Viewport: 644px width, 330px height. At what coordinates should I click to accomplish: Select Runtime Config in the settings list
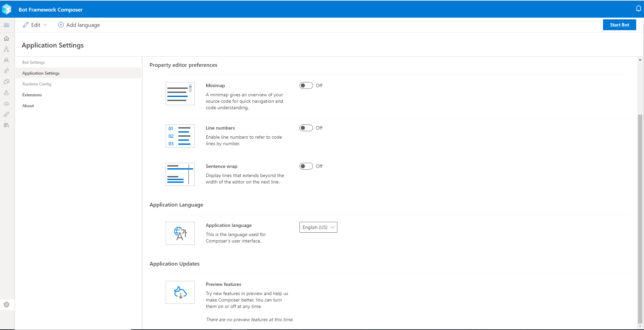pyautogui.click(x=78, y=84)
